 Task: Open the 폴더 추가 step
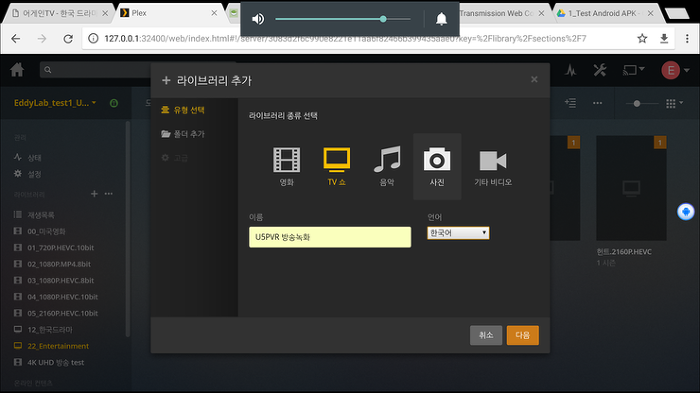coord(183,134)
